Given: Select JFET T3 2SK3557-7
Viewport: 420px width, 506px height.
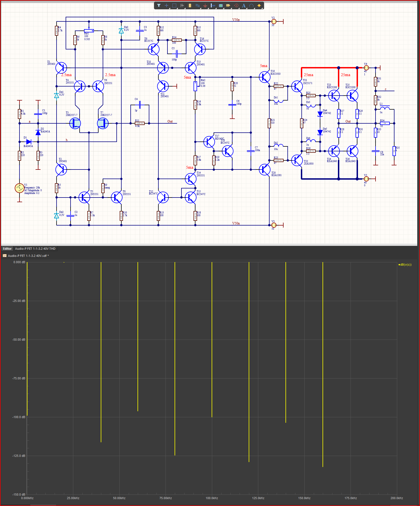Looking at the screenshot, I should click(x=75, y=123).
